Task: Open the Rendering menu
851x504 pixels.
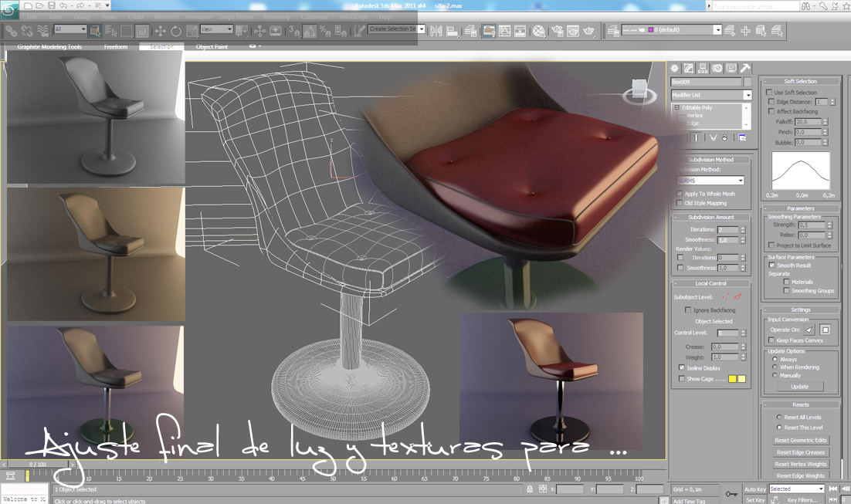Action: tap(276, 17)
